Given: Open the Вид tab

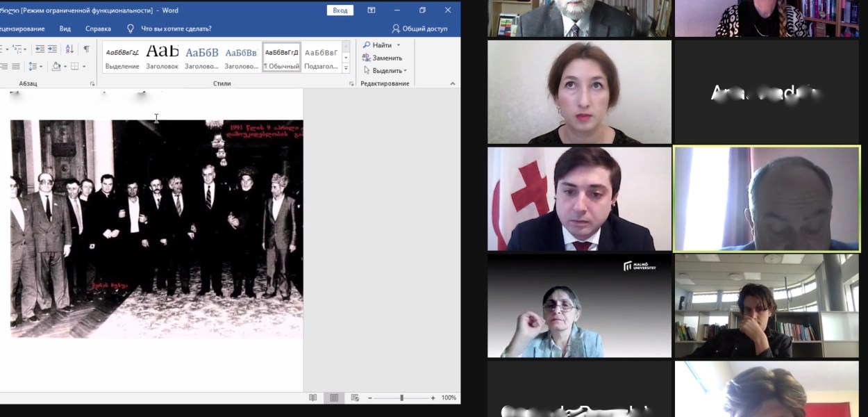Looking at the screenshot, I should point(65,29).
